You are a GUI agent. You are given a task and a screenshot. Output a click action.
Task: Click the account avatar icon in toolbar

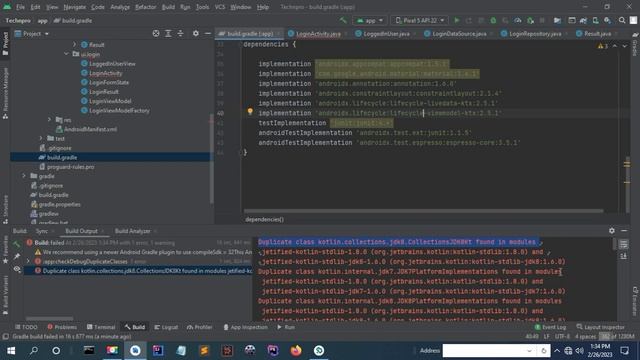coord(633,20)
